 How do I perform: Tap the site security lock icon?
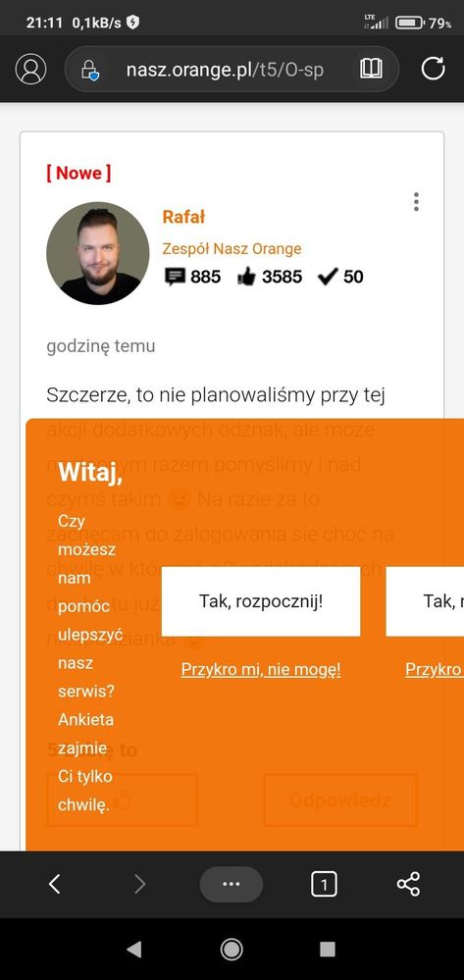coord(90,70)
